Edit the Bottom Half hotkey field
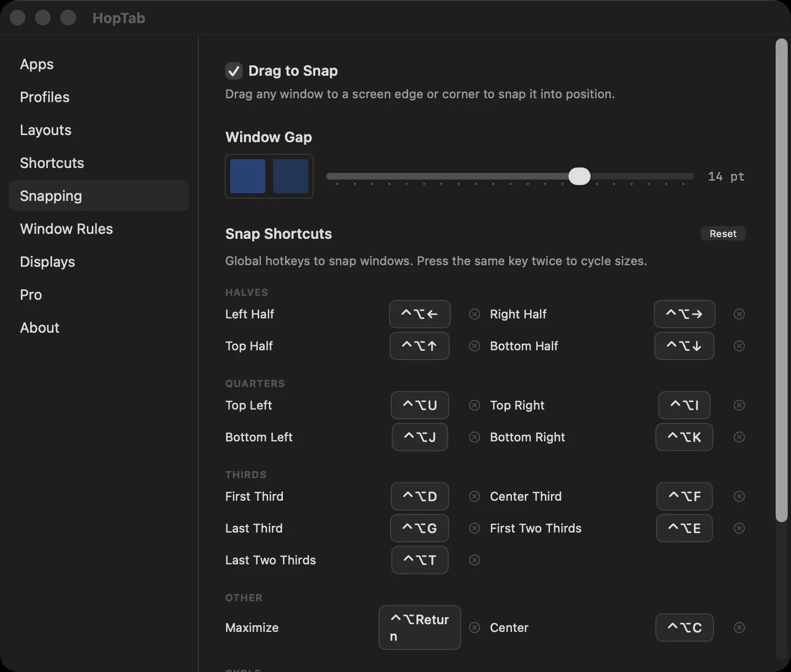Image resolution: width=791 pixels, height=672 pixels. point(684,346)
